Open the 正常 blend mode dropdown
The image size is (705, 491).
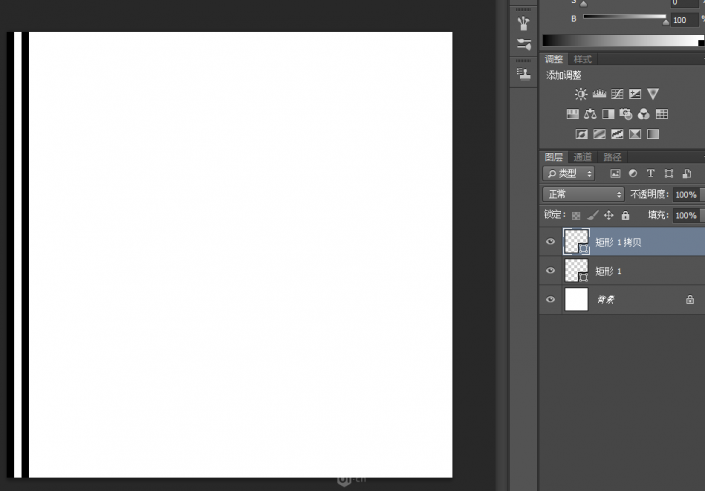click(583, 194)
